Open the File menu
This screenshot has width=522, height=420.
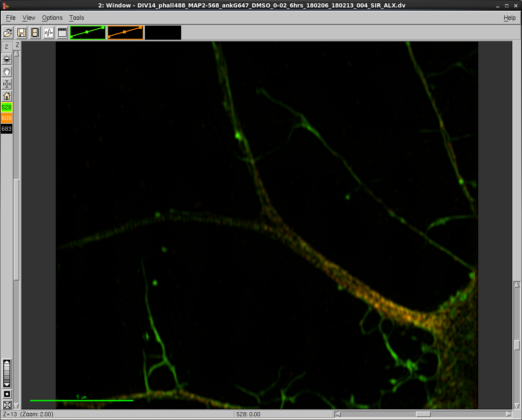point(11,18)
